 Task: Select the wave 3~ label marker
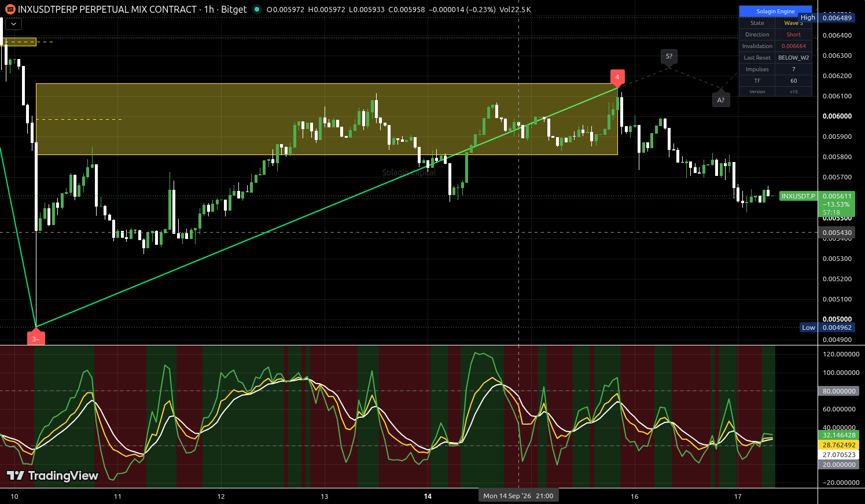[x=36, y=338]
